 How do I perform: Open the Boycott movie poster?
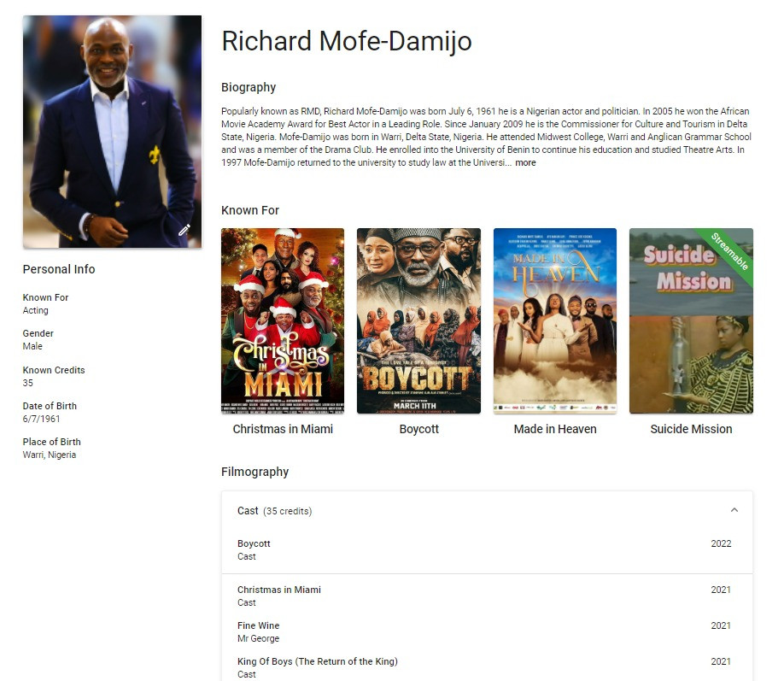click(418, 320)
